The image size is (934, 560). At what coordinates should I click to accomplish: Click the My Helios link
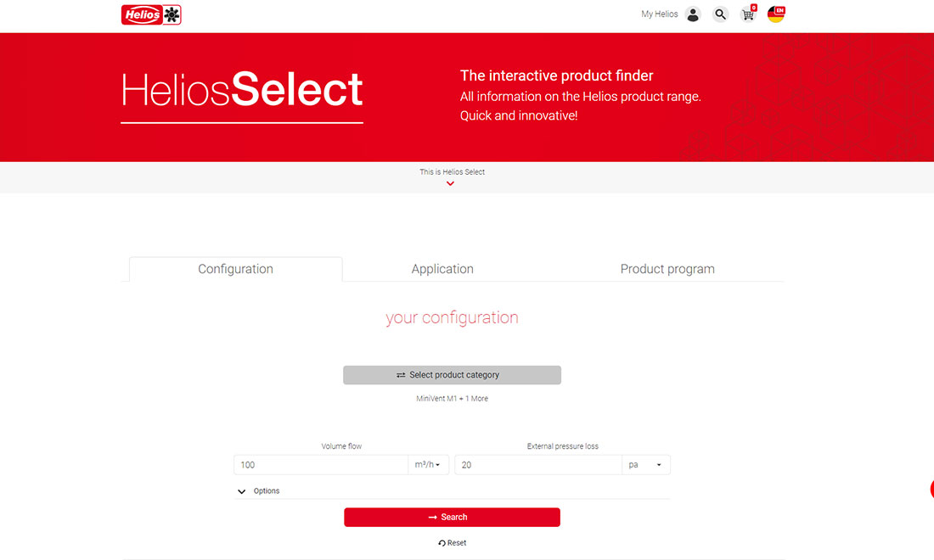[x=659, y=14]
